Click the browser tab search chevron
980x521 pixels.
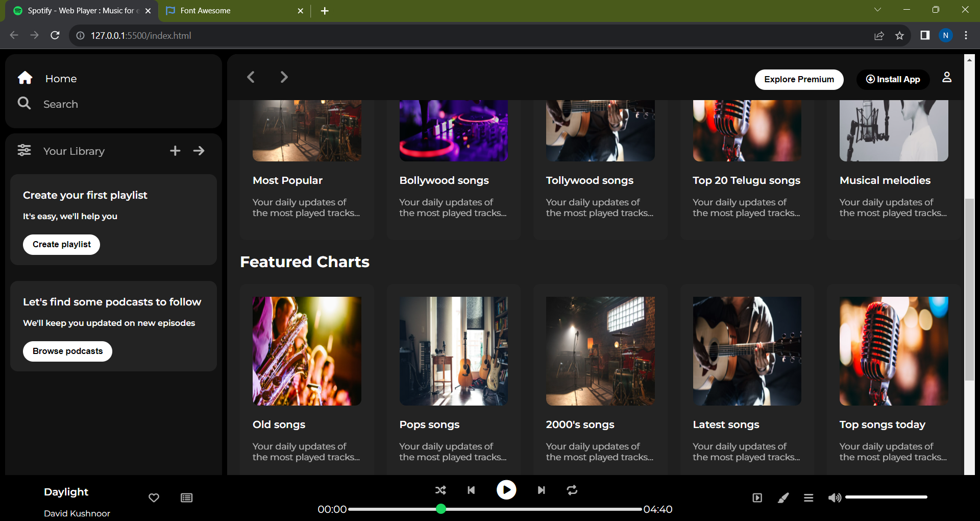tap(878, 9)
